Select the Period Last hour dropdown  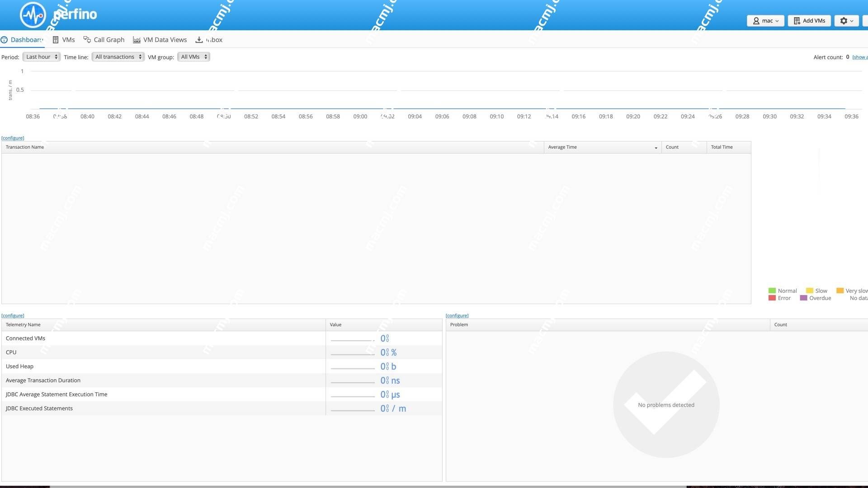tap(41, 56)
